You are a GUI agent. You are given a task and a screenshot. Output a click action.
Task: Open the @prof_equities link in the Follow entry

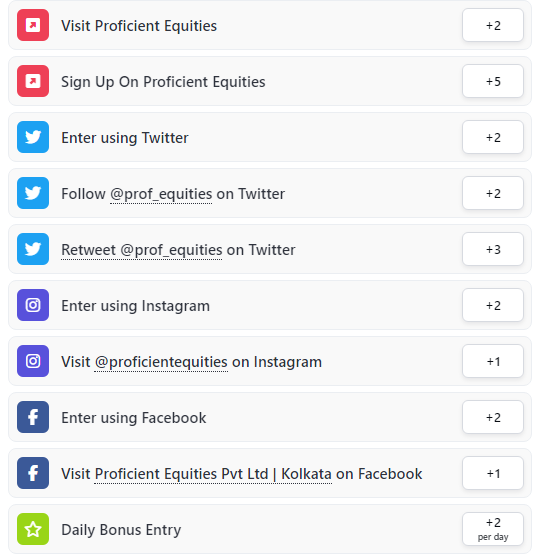(161, 194)
